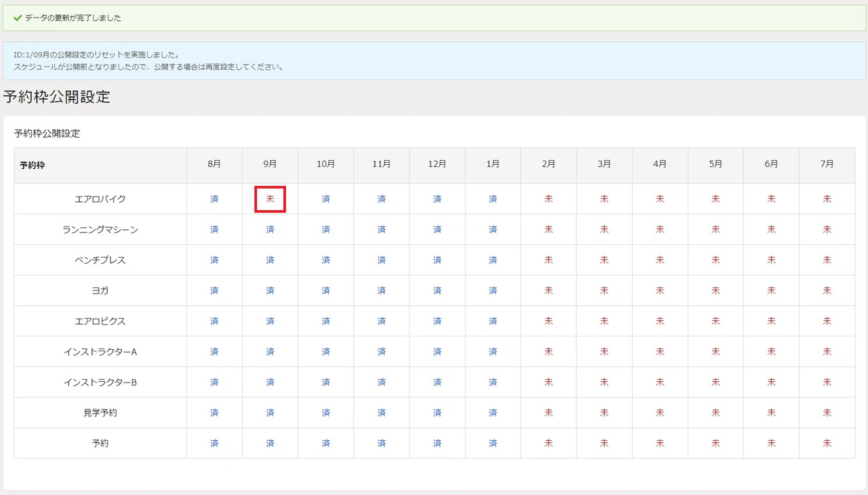Open 未 for ヨガ in 5月
Viewport: 868px width, 495px height.
(715, 291)
